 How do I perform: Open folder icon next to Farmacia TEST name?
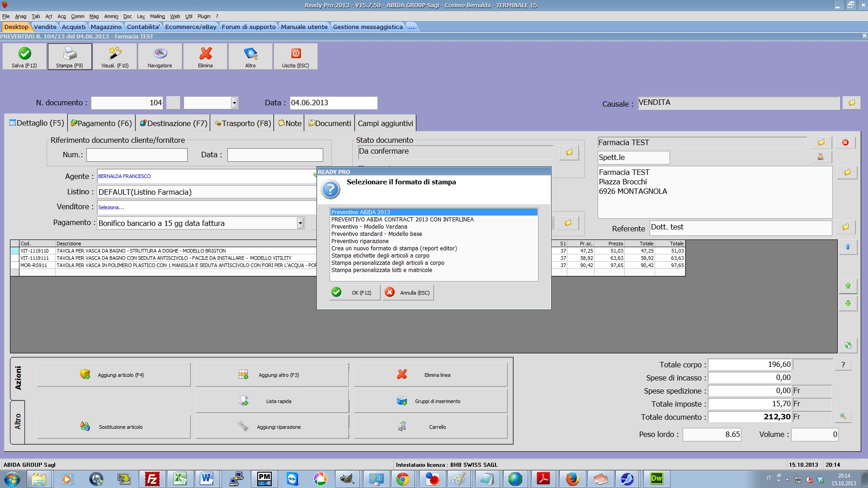[x=821, y=143]
